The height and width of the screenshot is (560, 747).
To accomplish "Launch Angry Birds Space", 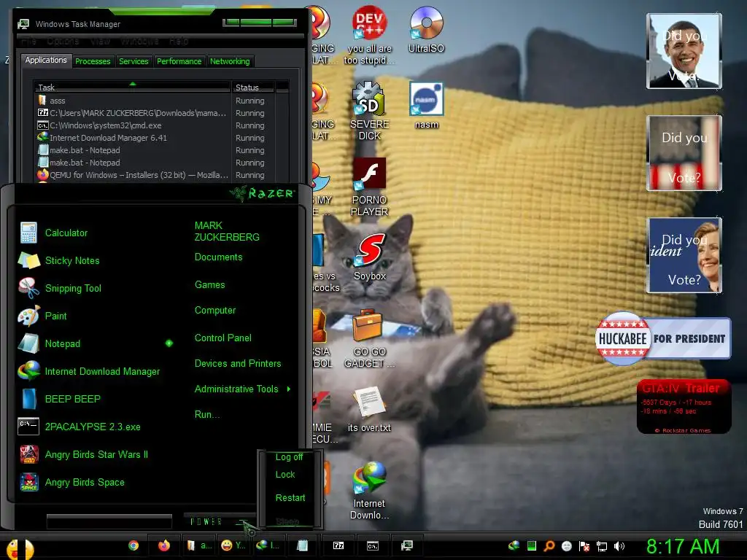I will click(85, 482).
